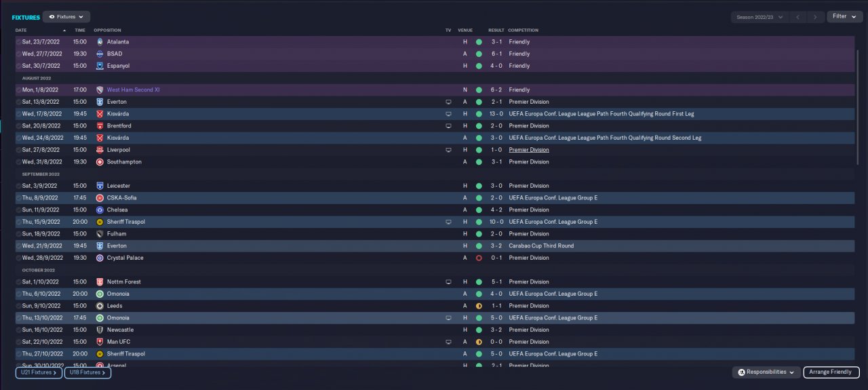Toggle the check circle beside Sat, 3/9/2022
This screenshot has width=868, height=390.
[x=18, y=186]
